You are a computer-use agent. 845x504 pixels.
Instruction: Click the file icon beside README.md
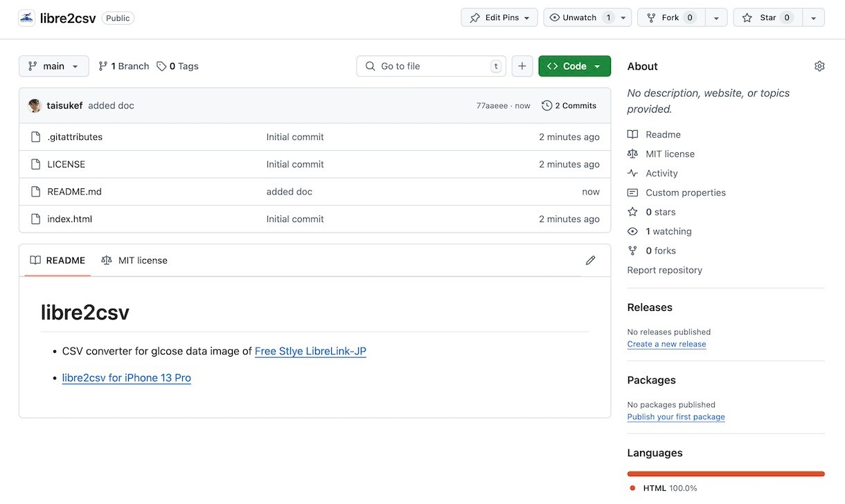[x=35, y=192]
